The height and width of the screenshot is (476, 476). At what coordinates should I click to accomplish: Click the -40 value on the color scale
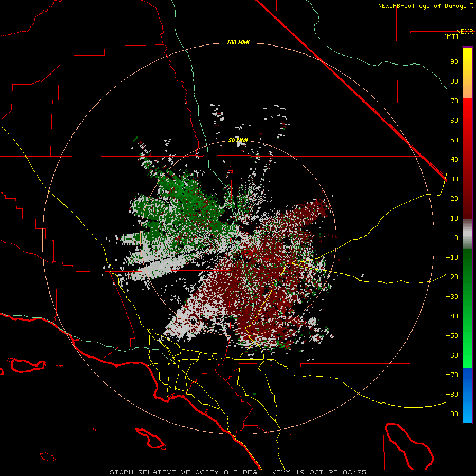[452, 316]
